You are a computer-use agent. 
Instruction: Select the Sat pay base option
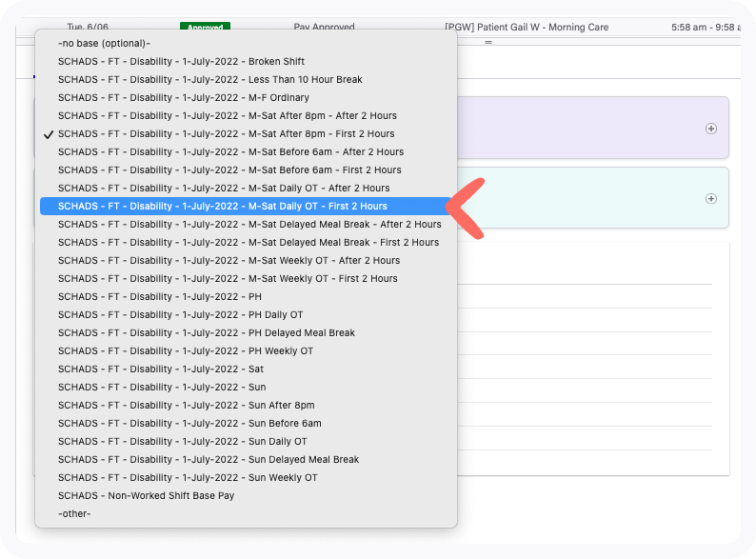tap(161, 369)
